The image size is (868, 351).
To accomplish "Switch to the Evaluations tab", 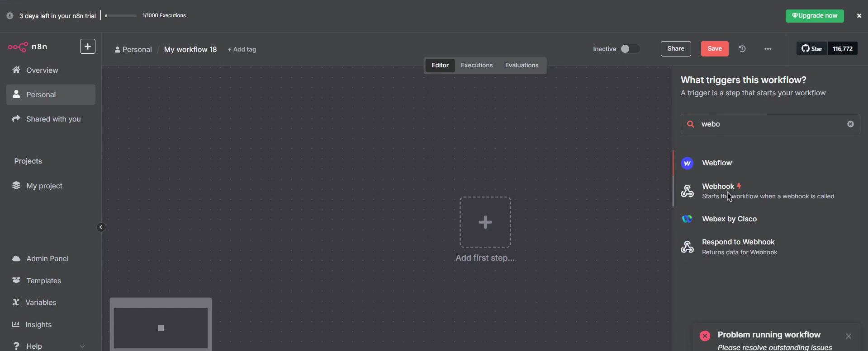I will 522,66.
